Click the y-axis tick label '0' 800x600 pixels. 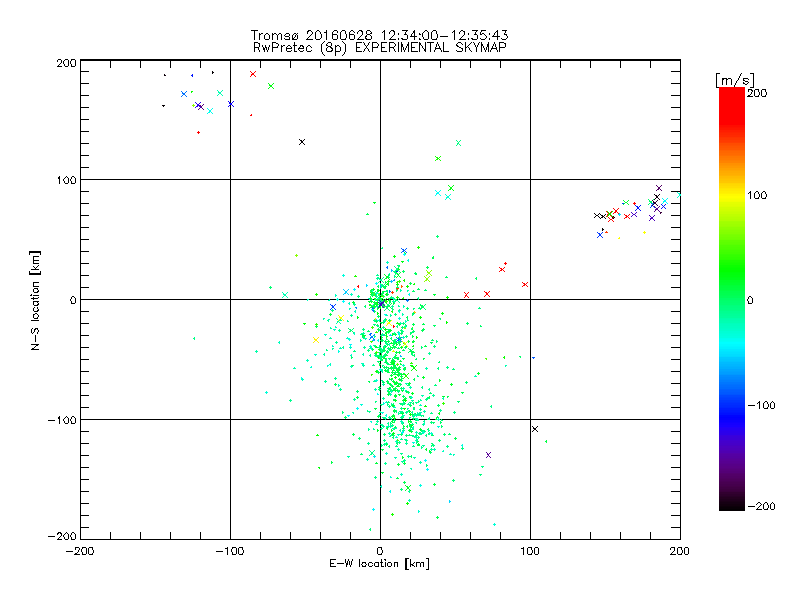(73, 300)
